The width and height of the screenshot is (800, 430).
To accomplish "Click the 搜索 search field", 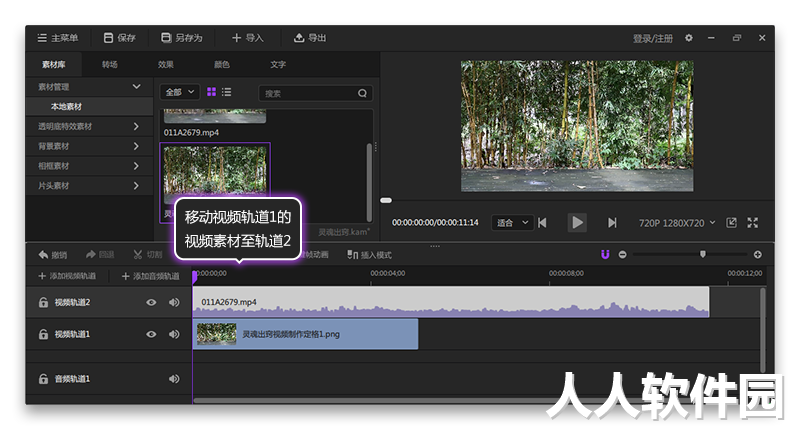I will [315, 93].
